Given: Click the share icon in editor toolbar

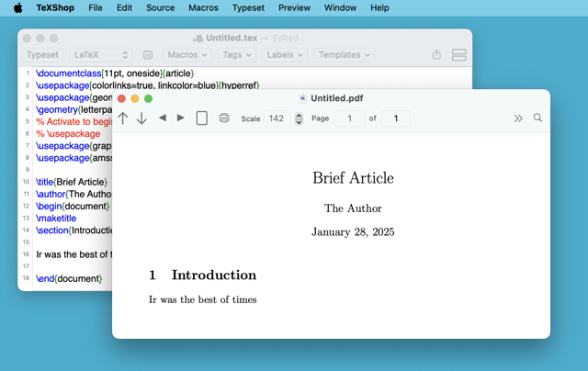Looking at the screenshot, I should pyautogui.click(x=436, y=54).
